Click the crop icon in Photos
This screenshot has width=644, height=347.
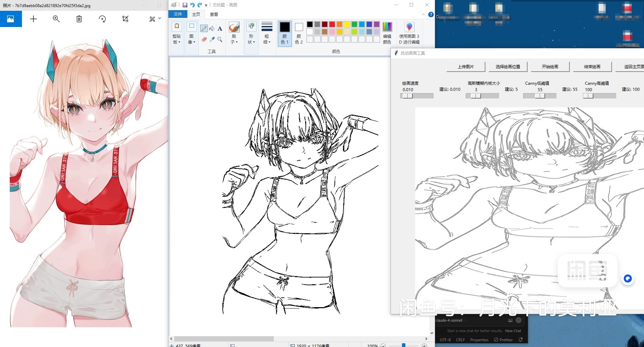point(125,19)
